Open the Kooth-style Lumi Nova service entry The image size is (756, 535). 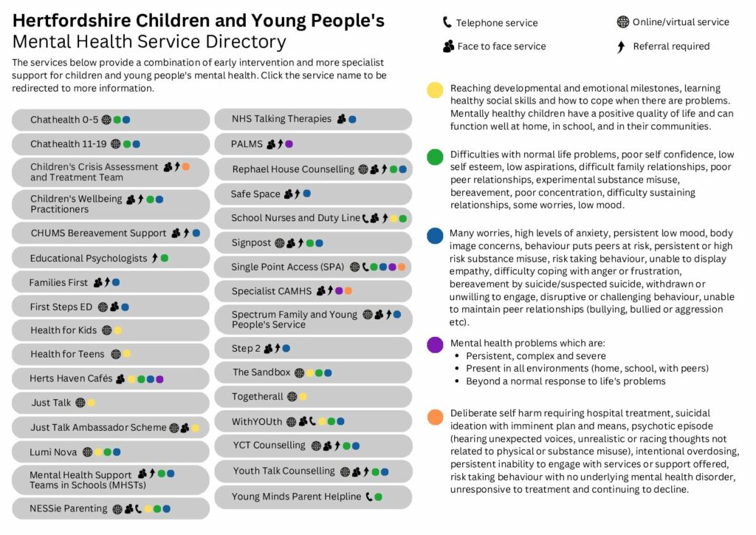pos(53,452)
